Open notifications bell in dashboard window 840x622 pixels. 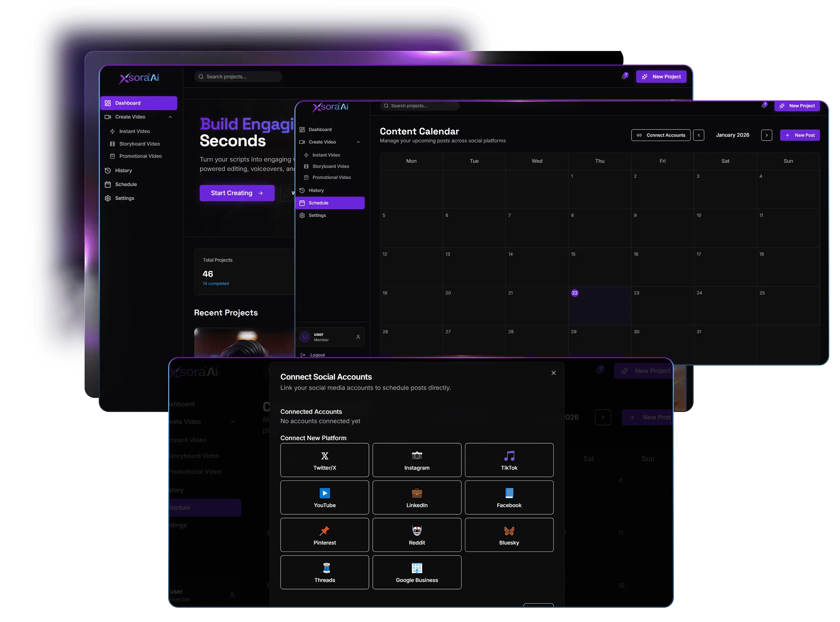click(624, 76)
